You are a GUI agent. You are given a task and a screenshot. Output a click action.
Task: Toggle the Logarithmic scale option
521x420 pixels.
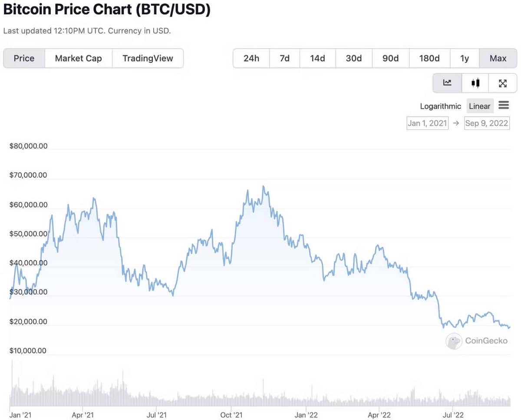coord(440,106)
